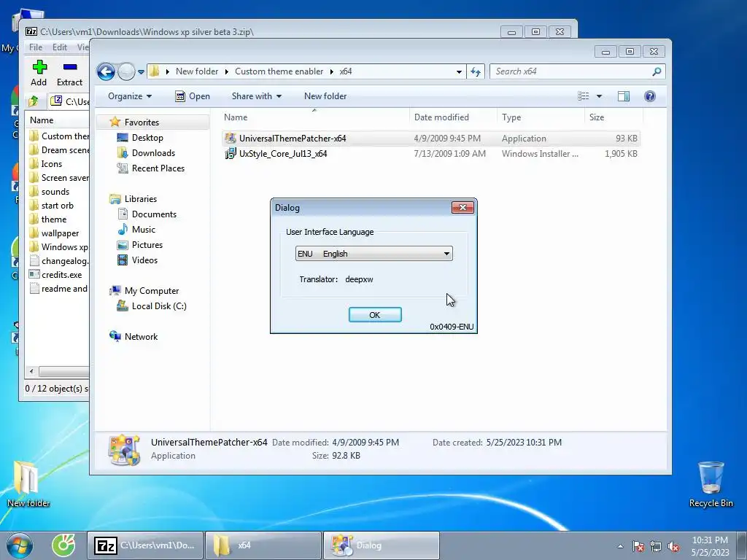Click the Add button in 7-Zip
The height and width of the screenshot is (560, 747).
39,74
